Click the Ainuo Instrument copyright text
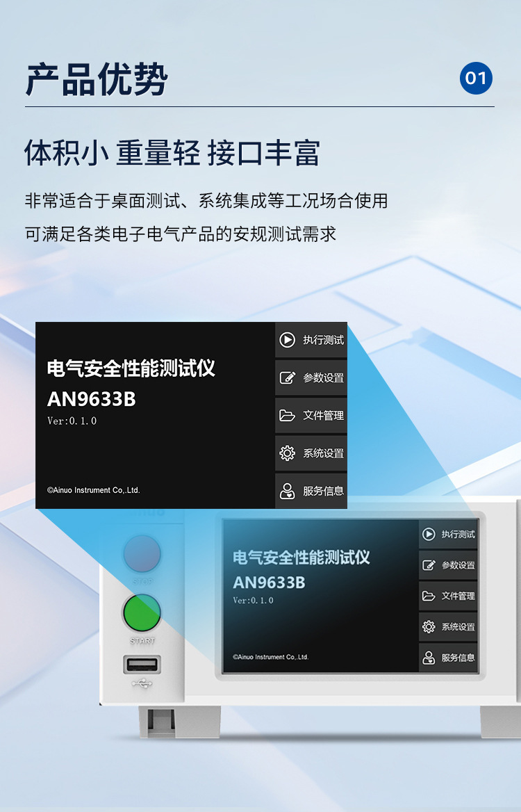This screenshot has width=521, height=812. coord(94,490)
